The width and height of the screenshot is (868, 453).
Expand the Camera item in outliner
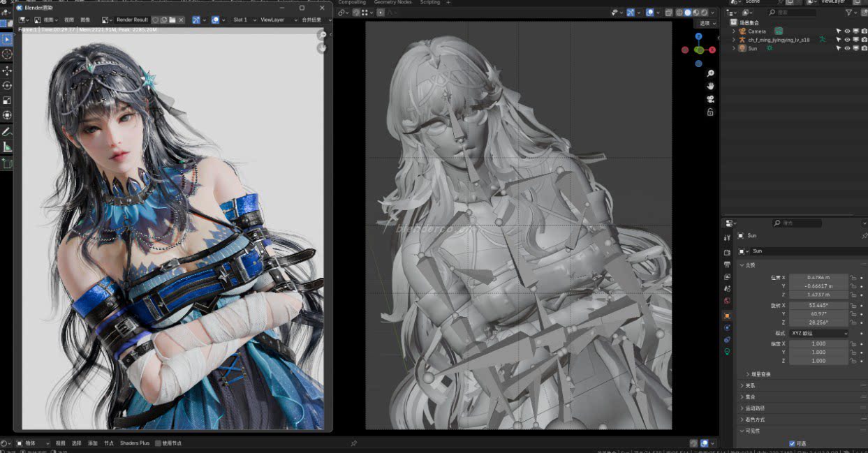click(x=733, y=31)
